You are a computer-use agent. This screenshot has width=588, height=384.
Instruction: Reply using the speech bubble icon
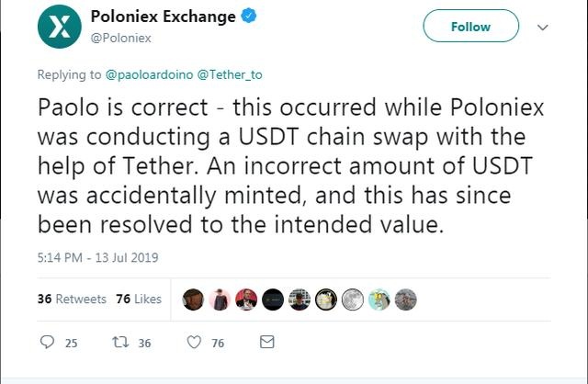pyautogui.click(x=49, y=343)
